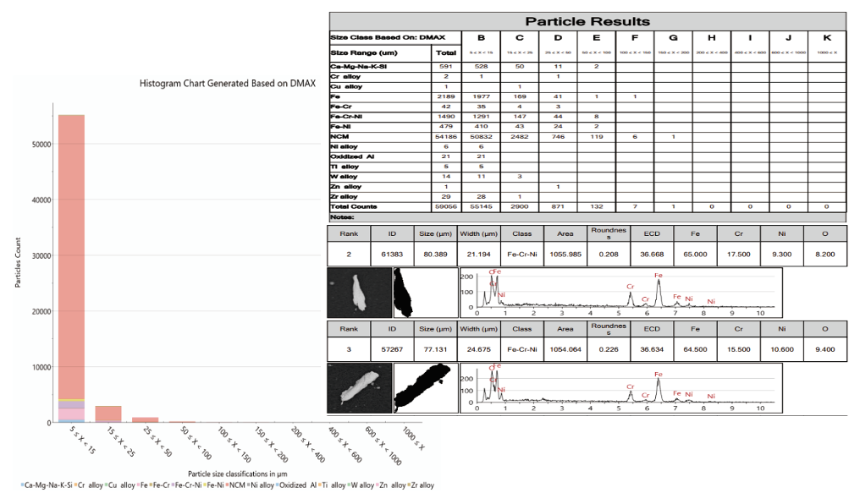This screenshot has width=860, height=504.
Task: Click size class column header 'K'
Action: point(826,38)
